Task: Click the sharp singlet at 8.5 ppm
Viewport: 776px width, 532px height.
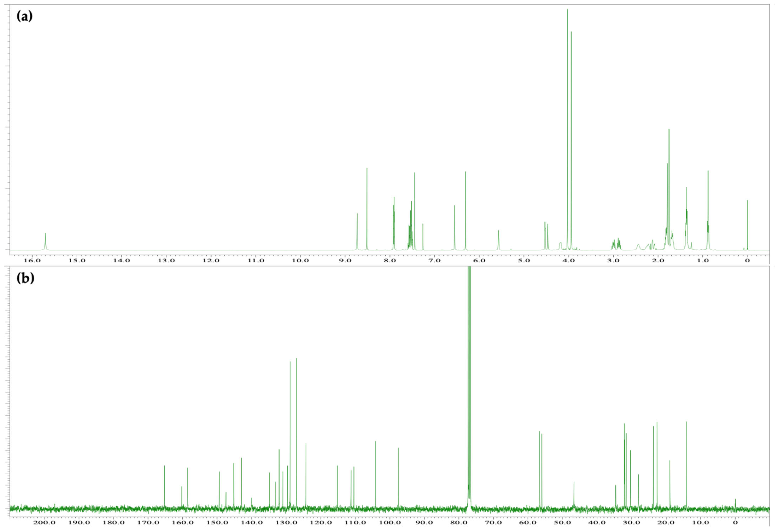Action: point(367,209)
